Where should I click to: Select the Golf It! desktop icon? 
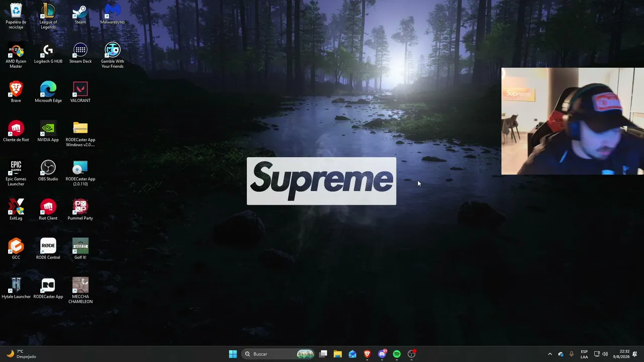tap(80, 249)
